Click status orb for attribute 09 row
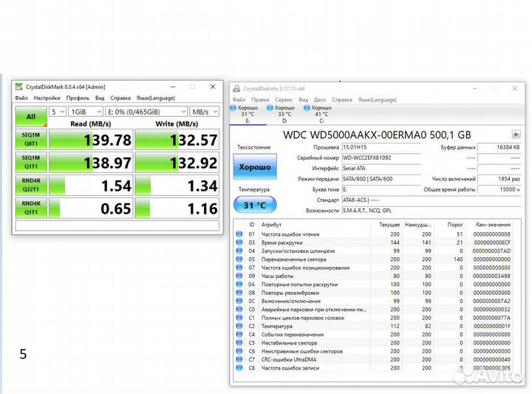532x394 pixels. [x=239, y=276]
